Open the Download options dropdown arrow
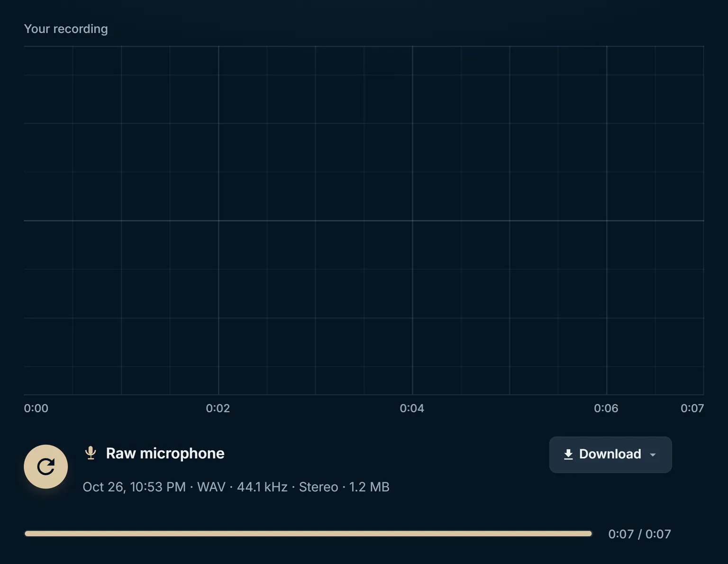 click(x=653, y=455)
